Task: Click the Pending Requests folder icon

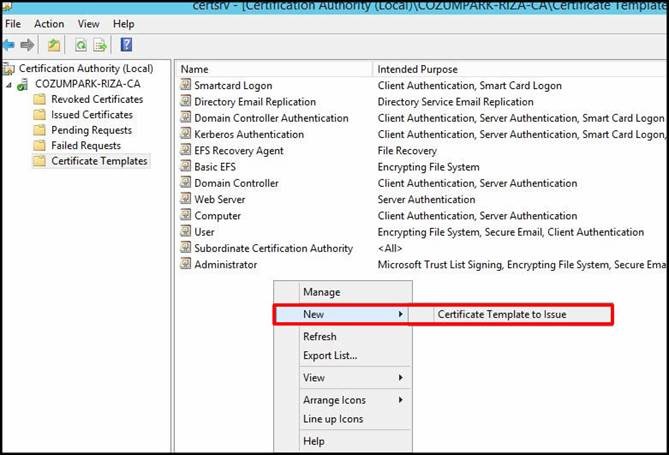Action: [x=39, y=130]
